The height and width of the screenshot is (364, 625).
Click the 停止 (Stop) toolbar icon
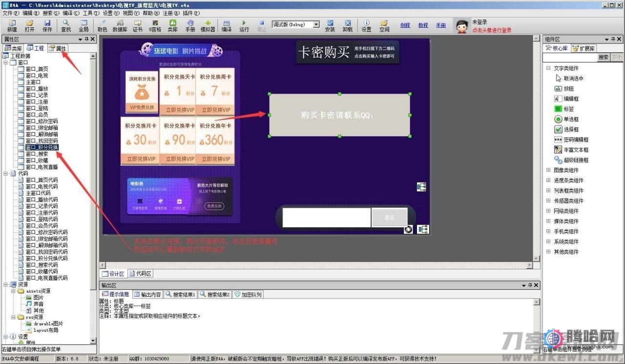click(262, 26)
